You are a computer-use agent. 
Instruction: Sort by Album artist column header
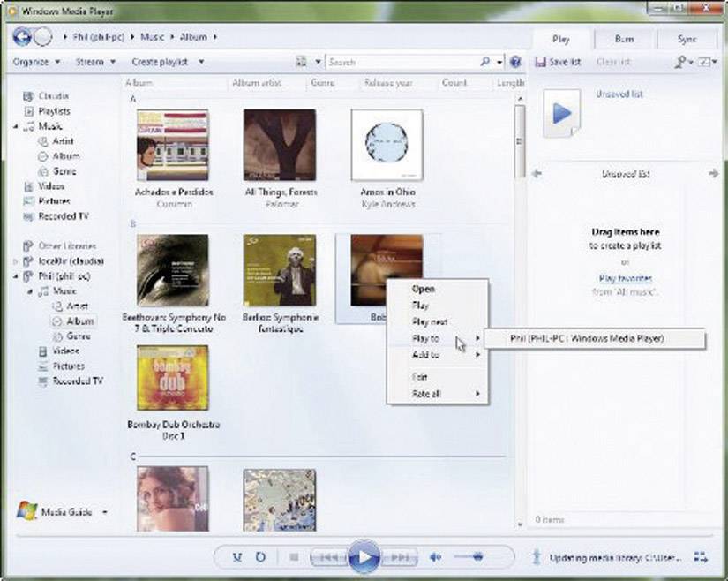(x=257, y=83)
